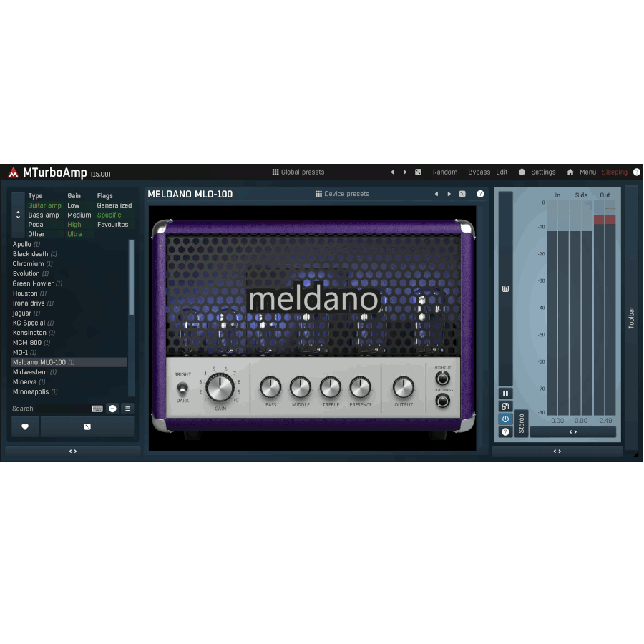Select next device preset arrow
The image size is (644, 644).
point(449,194)
